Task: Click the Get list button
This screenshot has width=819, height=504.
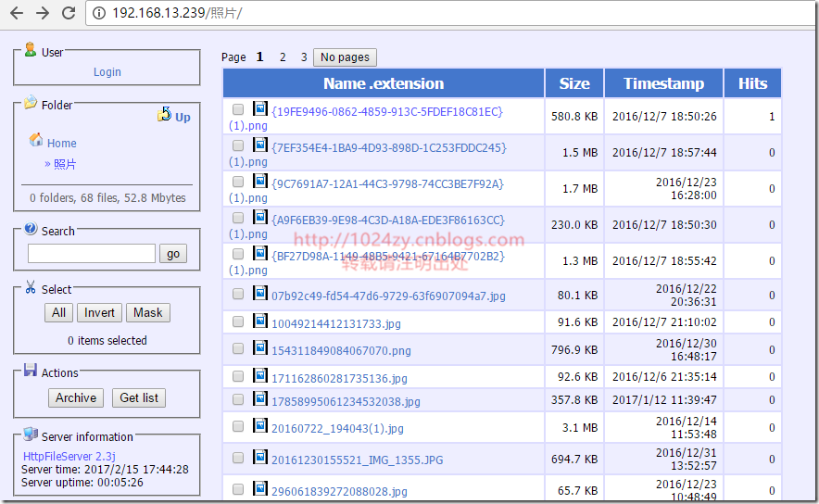Action: click(139, 398)
